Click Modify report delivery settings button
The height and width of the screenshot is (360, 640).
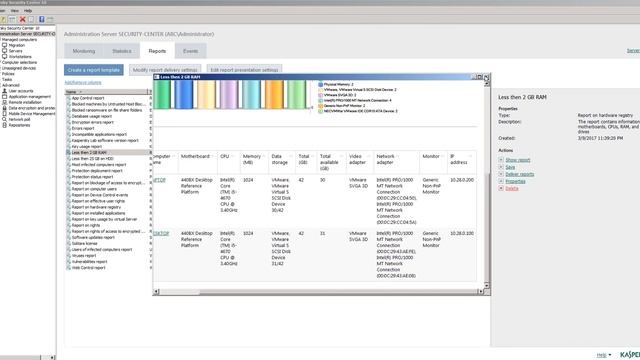pyautogui.click(x=165, y=70)
